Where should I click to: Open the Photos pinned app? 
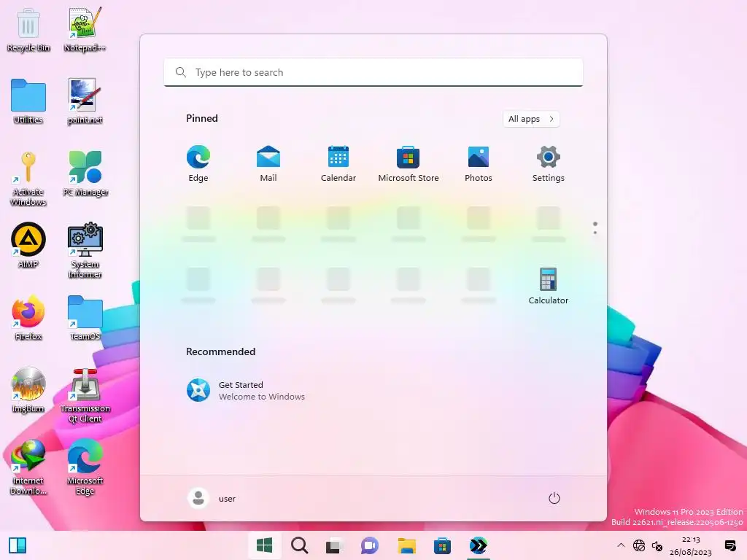tap(479, 163)
